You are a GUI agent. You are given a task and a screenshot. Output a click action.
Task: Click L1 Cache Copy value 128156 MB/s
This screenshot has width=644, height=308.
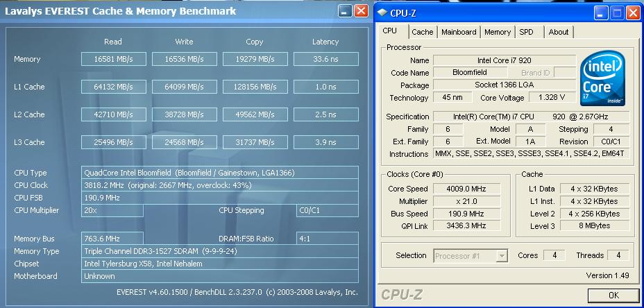[255, 87]
